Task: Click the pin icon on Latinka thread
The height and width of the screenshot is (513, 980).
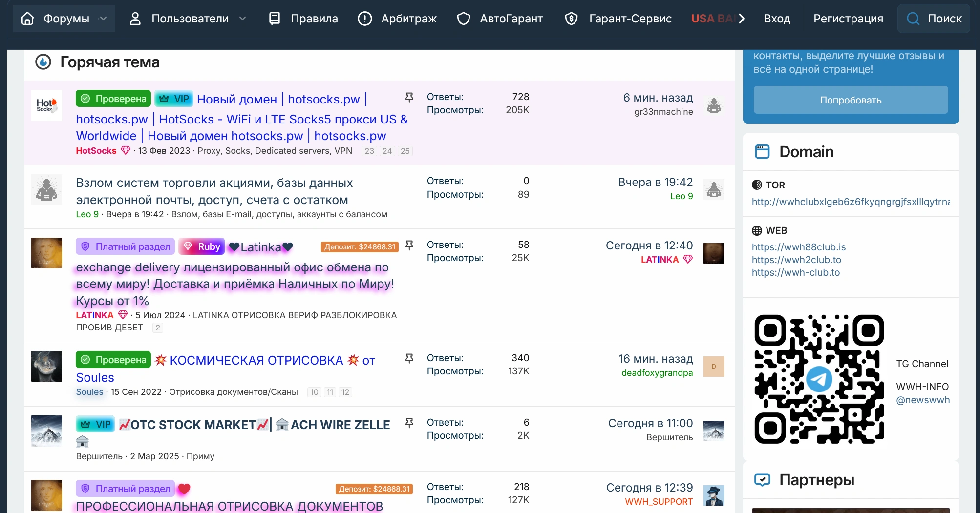Action: 409,245
